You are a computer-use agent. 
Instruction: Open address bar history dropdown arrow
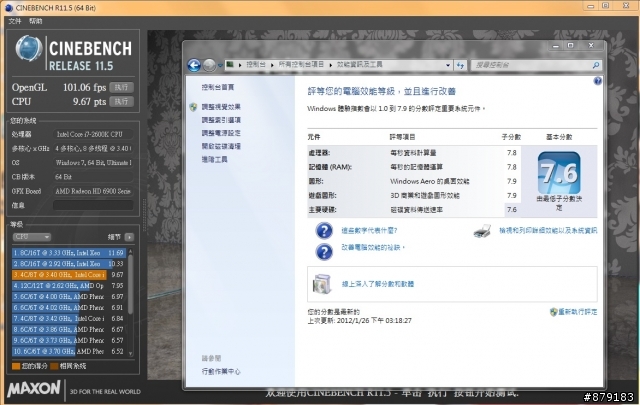tap(448, 65)
